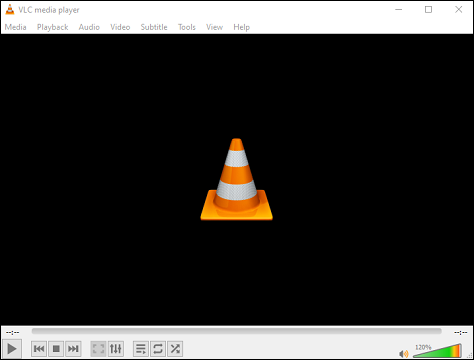The height and width of the screenshot is (360, 474).
Task: Click the remaining time label at right
Action: (461, 332)
